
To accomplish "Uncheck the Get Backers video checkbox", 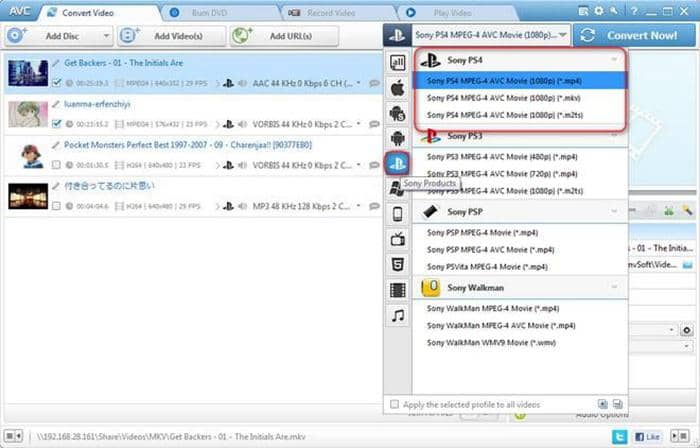I will point(56,83).
